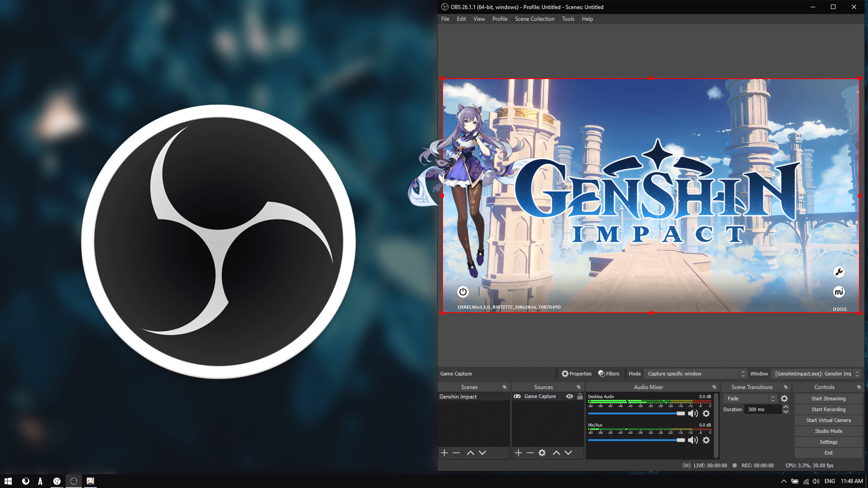Pop out the Scene Transitions dock panel
Image resolution: width=868 pixels, height=488 pixels.
786,387
